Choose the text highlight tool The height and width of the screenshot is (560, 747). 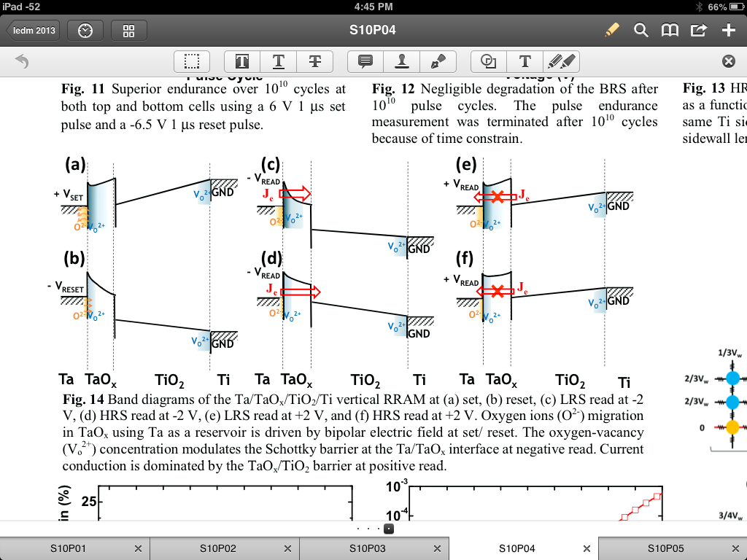(x=241, y=62)
